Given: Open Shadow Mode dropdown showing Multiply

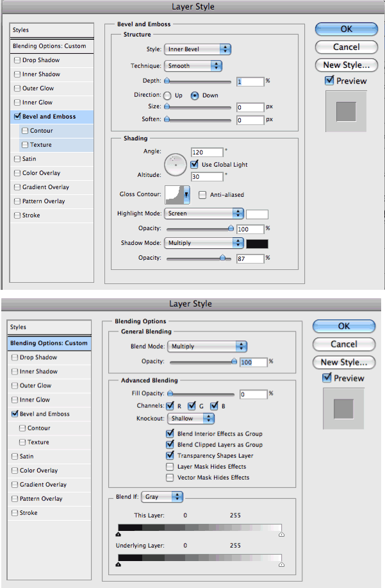Looking at the screenshot, I should point(204,243).
